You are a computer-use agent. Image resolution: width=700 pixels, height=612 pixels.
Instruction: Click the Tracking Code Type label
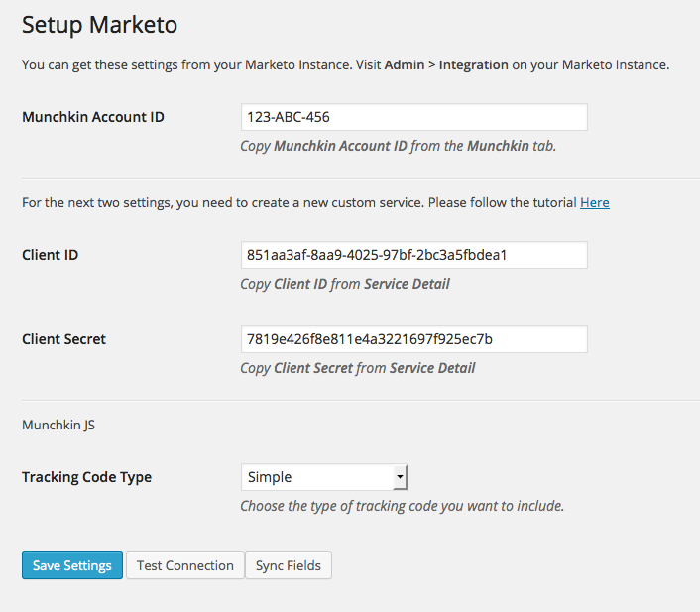[x=86, y=477]
